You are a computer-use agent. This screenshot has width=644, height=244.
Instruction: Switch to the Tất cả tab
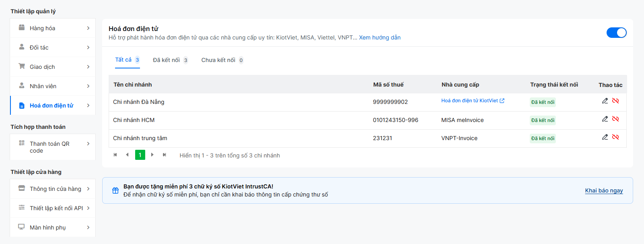128,60
